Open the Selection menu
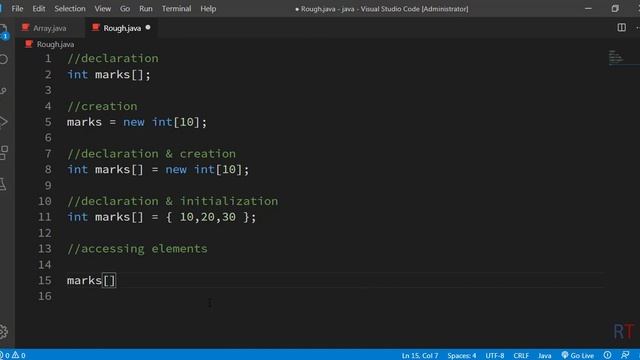Screen dimensions: 640x360 click(x=70, y=9)
